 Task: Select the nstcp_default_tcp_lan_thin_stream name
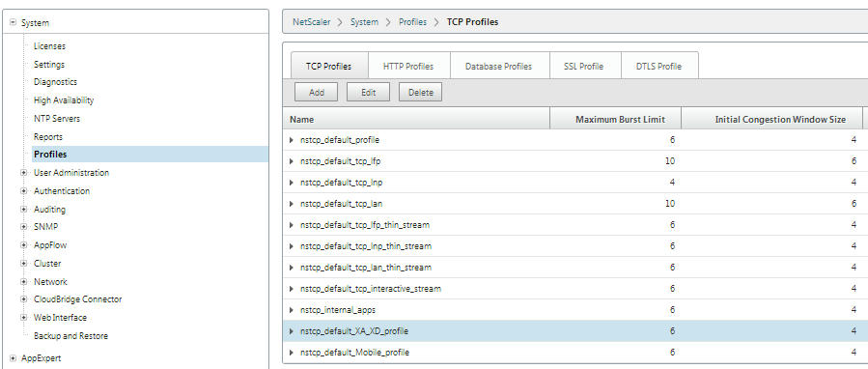[366, 268]
